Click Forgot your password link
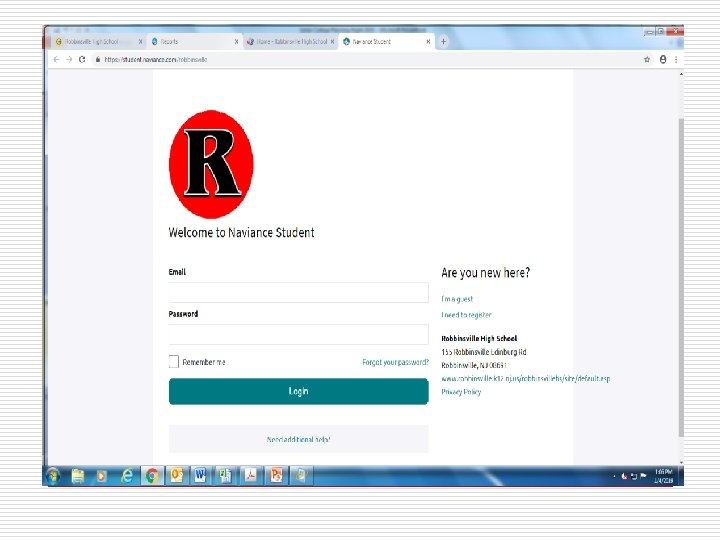This screenshot has height=540, width=720. (x=395, y=362)
